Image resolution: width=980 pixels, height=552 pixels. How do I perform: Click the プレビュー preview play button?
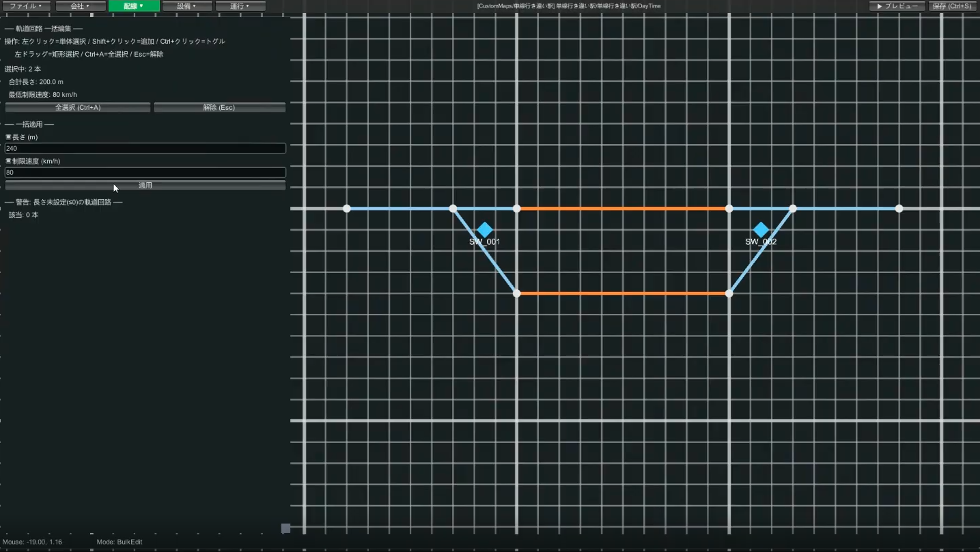(x=897, y=6)
